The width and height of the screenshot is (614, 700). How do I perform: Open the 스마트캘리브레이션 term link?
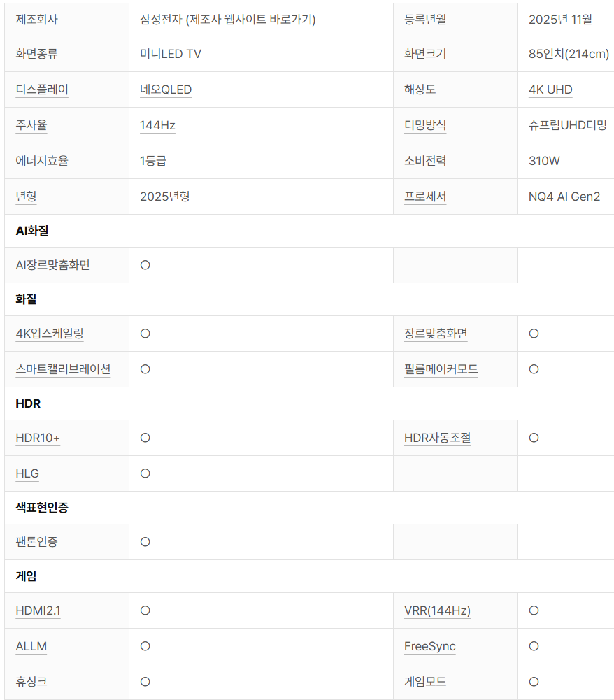[x=63, y=370]
